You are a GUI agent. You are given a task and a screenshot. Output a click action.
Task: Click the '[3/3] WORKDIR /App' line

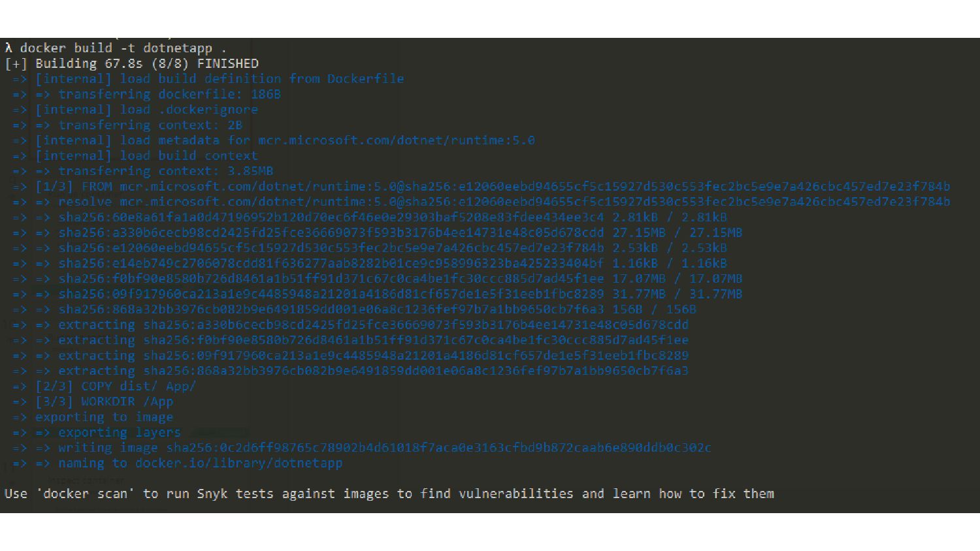[93, 401]
